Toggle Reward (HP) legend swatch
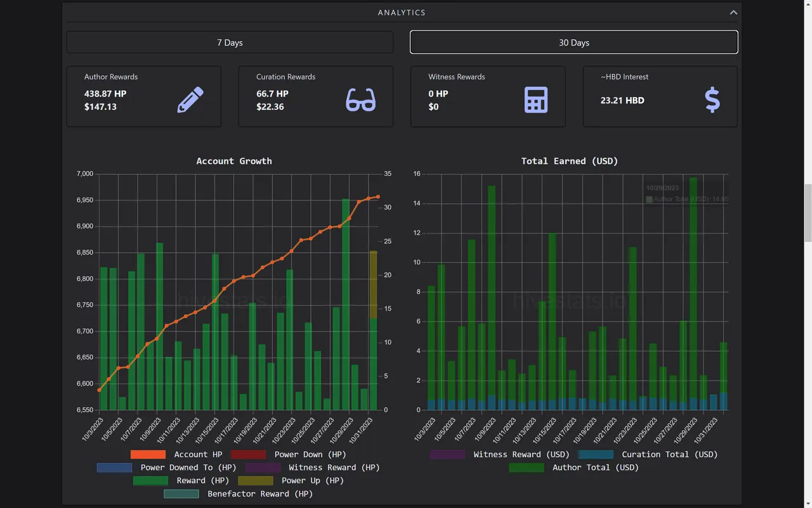 click(150, 481)
